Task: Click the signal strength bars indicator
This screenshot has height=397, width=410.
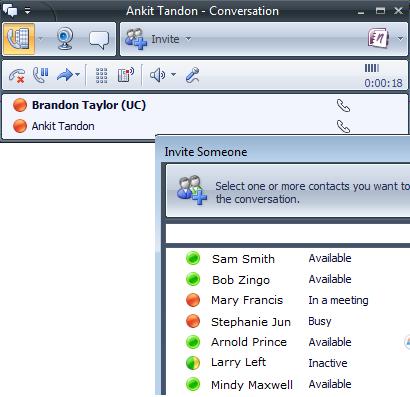Action: pyautogui.click(x=372, y=68)
